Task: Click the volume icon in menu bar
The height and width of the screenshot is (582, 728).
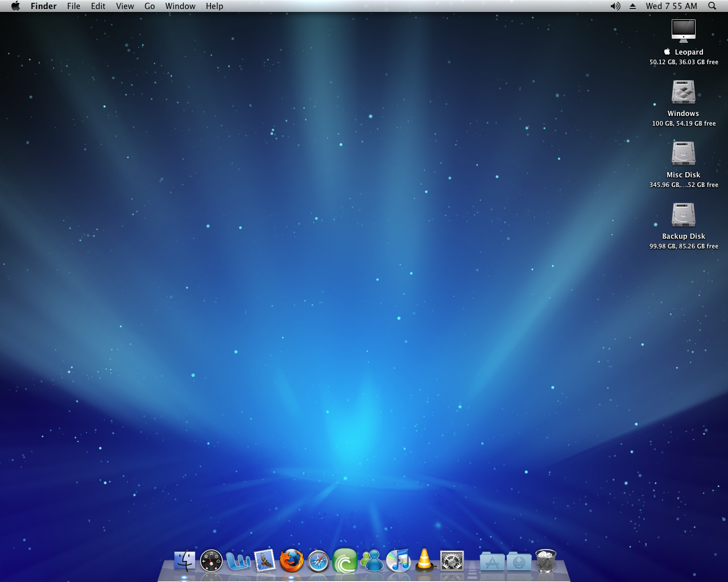Action: point(615,6)
